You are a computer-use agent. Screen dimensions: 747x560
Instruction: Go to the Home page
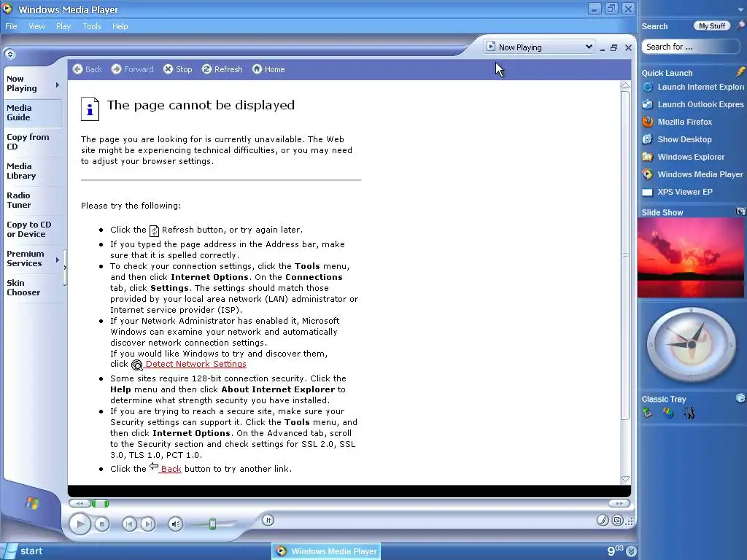click(x=268, y=69)
